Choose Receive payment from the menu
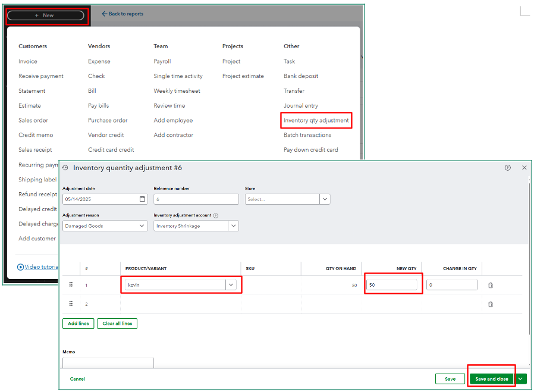This screenshot has width=534, height=392. (41, 76)
